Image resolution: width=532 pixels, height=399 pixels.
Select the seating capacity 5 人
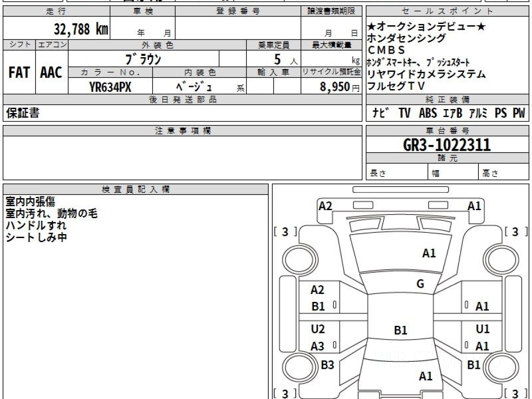coord(286,59)
